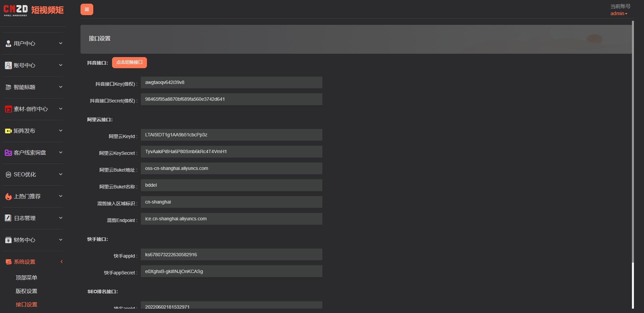The height and width of the screenshot is (313, 644).
Task: Click the 矩阵发布 yellow camera icon
Action: [x=8, y=131]
